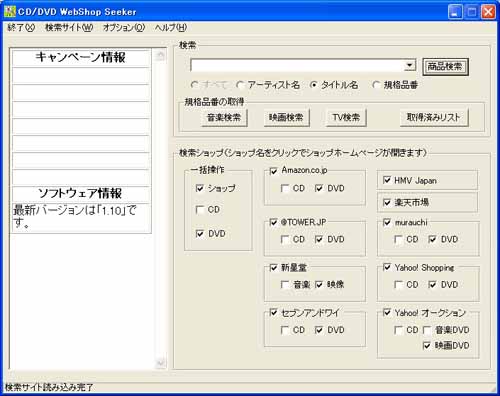Click the ソフトウェア情報 heading
This screenshot has width=500, height=396.
(80, 193)
